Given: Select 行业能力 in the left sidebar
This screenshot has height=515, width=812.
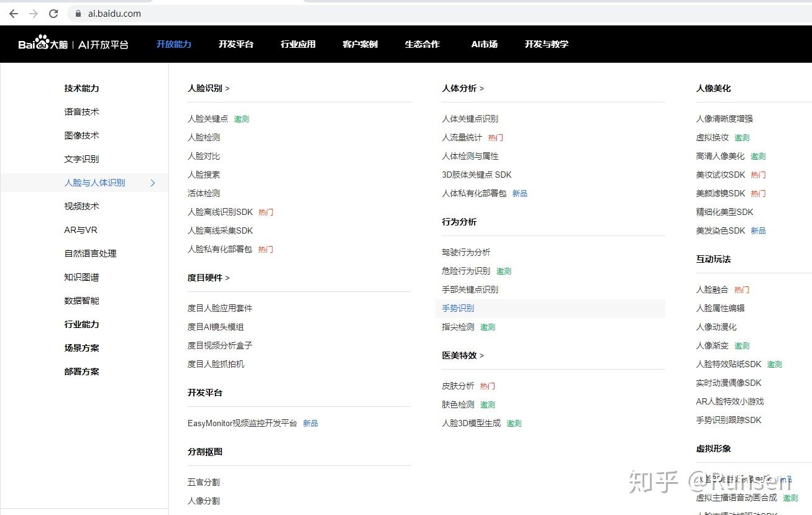Looking at the screenshot, I should pyautogui.click(x=82, y=324).
